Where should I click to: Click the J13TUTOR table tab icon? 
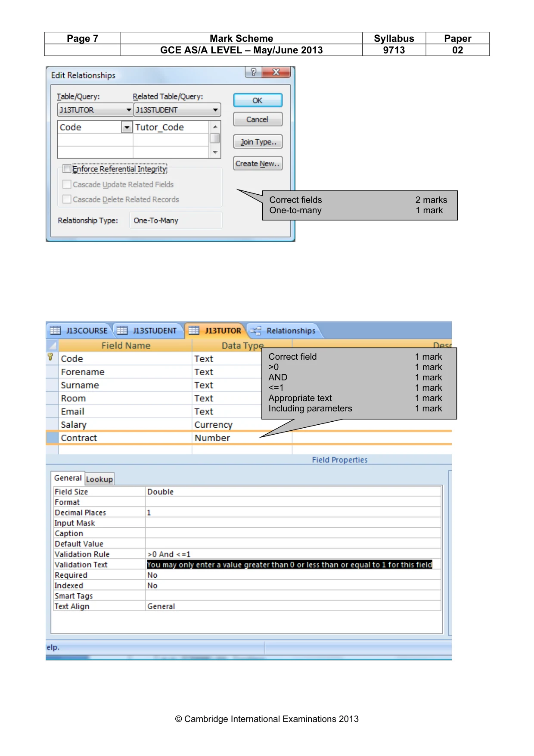(x=194, y=330)
